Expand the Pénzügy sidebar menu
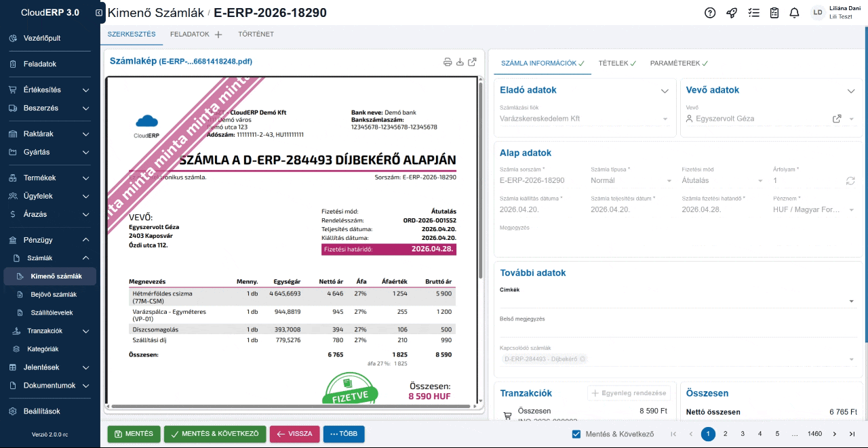This screenshot has width=868, height=448. pyautogui.click(x=47, y=239)
